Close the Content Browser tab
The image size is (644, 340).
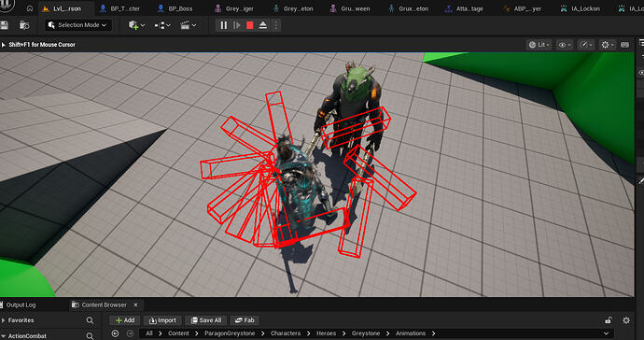pos(136,305)
